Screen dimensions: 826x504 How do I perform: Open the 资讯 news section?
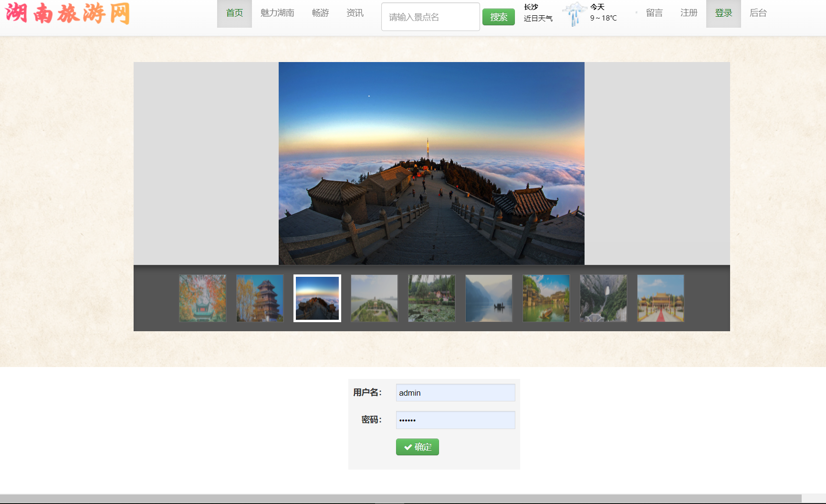click(x=355, y=13)
